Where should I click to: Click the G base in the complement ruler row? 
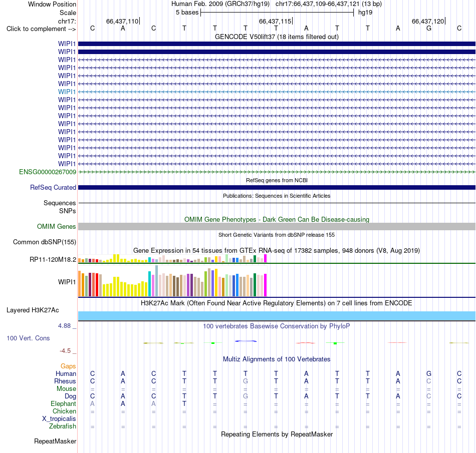(428, 29)
